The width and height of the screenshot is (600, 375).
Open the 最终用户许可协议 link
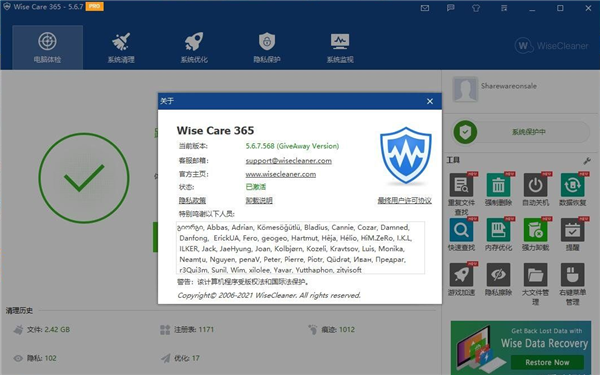click(404, 200)
